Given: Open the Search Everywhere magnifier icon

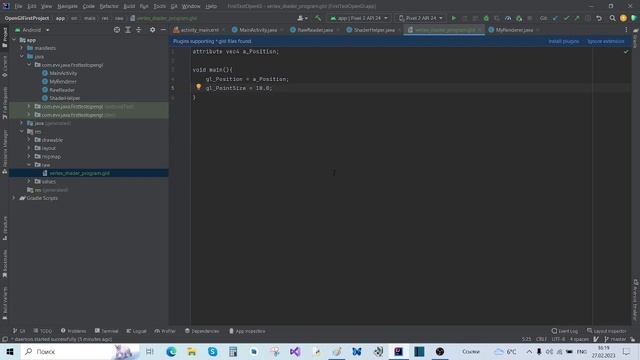Looking at the screenshot, I should pyautogui.click(x=612, y=18).
